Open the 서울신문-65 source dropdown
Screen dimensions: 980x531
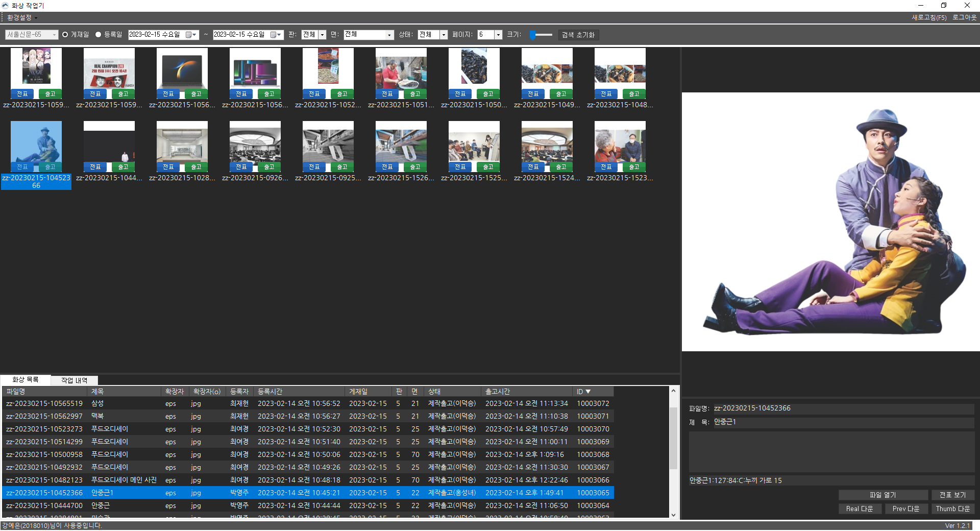32,35
